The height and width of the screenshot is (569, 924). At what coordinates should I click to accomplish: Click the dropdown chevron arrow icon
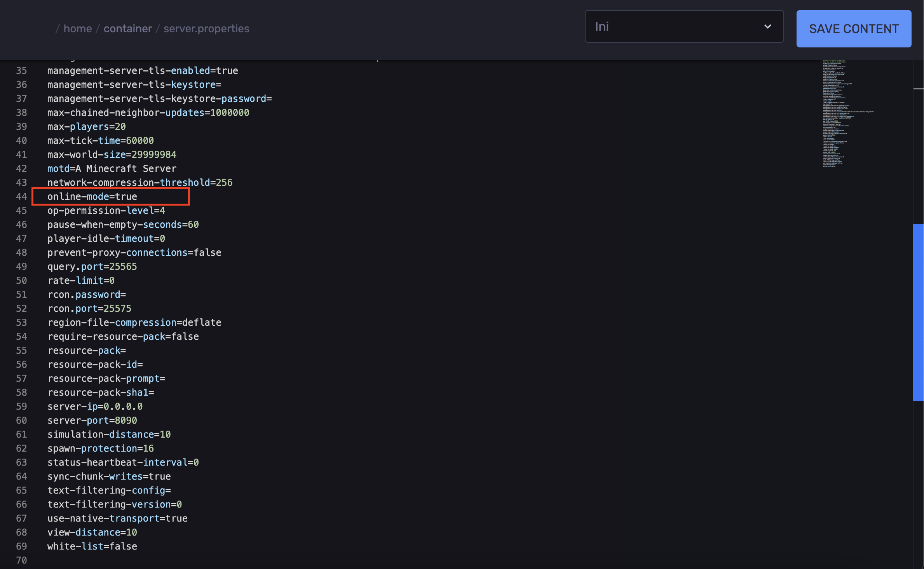click(x=767, y=26)
